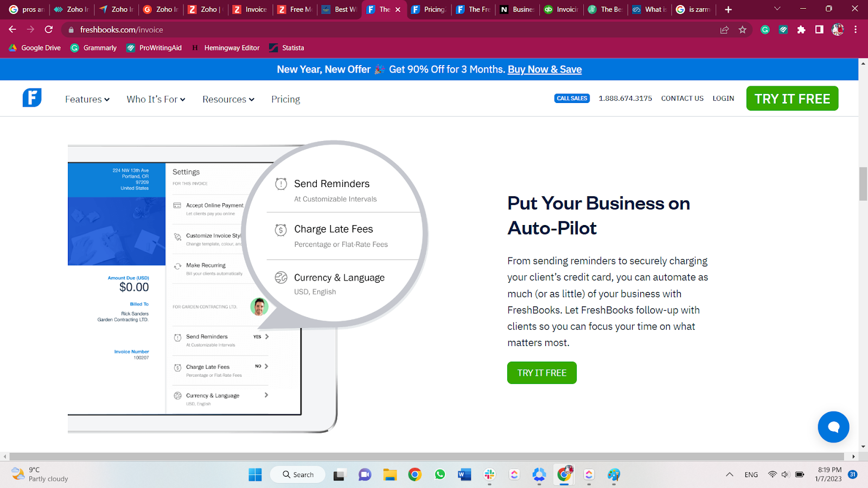
Task: Bookmark this page with the star icon
Action: point(742,30)
